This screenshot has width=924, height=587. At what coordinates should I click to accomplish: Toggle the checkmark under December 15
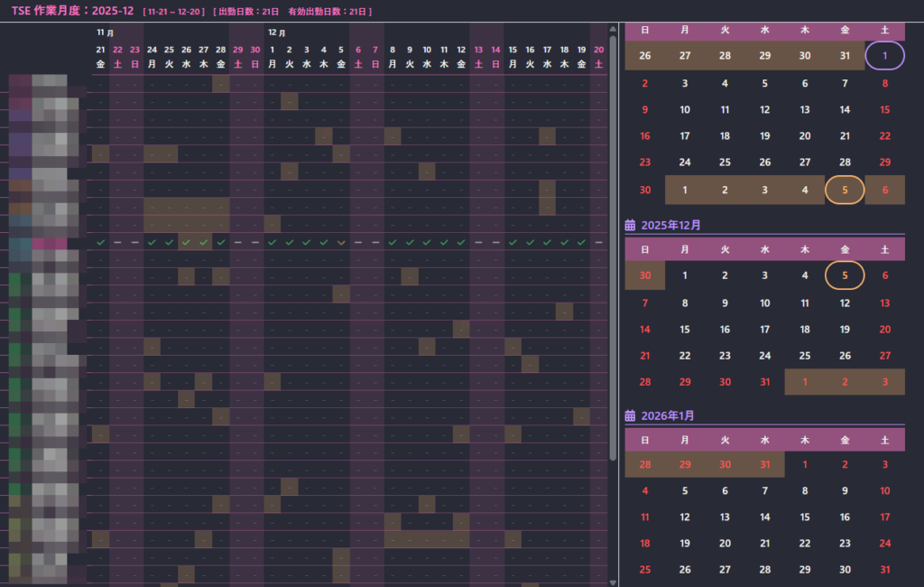tap(513, 242)
